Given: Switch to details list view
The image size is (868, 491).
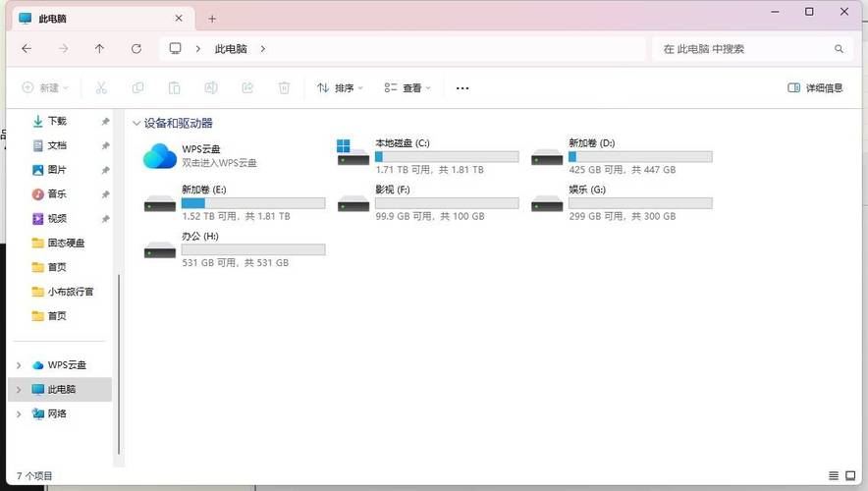Looking at the screenshot, I should point(833,475).
